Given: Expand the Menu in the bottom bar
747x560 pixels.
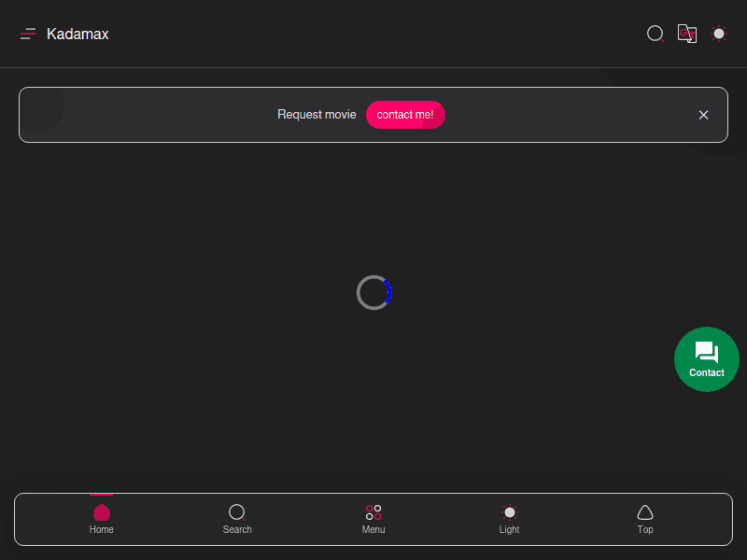Looking at the screenshot, I should pyautogui.click(x=373, y=519).
